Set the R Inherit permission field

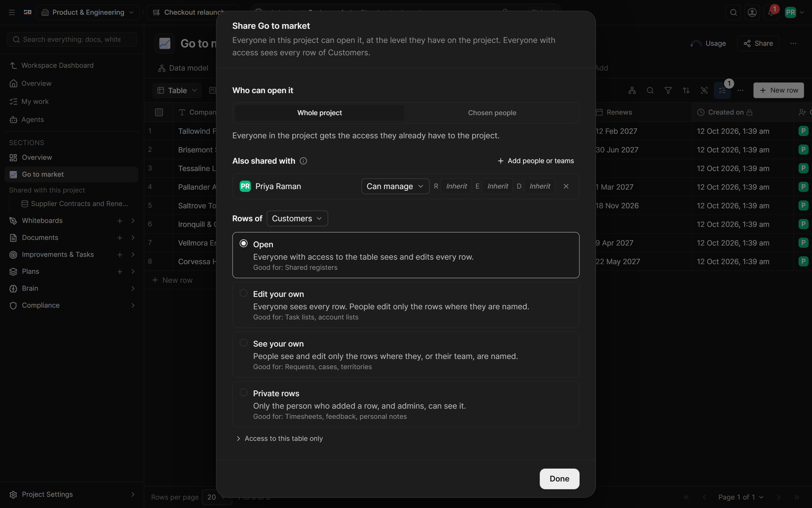pos(456,186)
